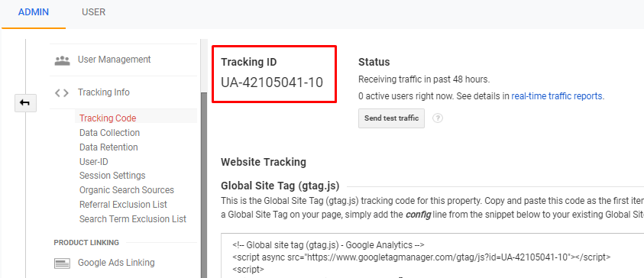Open Session Settings
Viewport: 644px width, 278px height.
pyautogui.click(x=112, y=176)
